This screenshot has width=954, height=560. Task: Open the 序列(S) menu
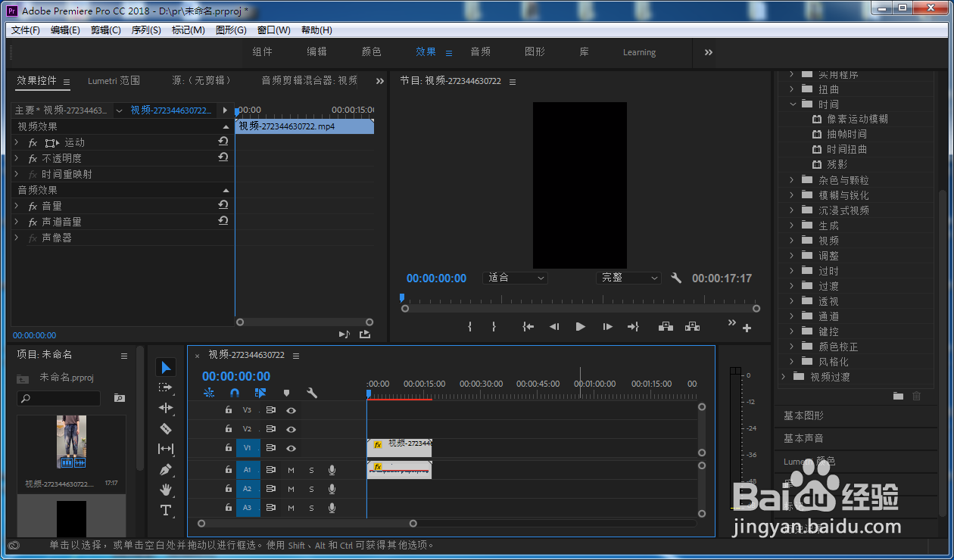(x=146, y=30)
